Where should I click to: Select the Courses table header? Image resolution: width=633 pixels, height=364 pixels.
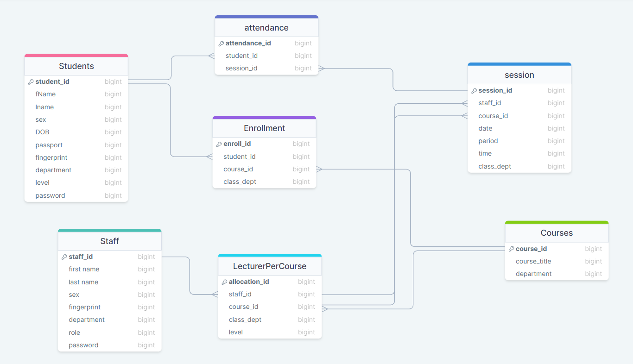pos(557,233)
